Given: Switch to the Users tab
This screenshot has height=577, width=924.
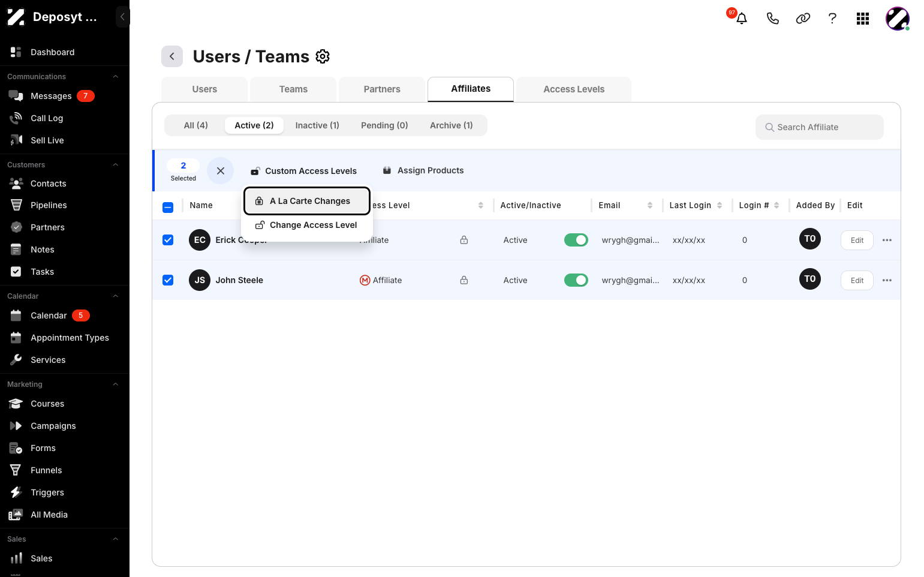Looking at the screenshot, I should coord(204,89).
